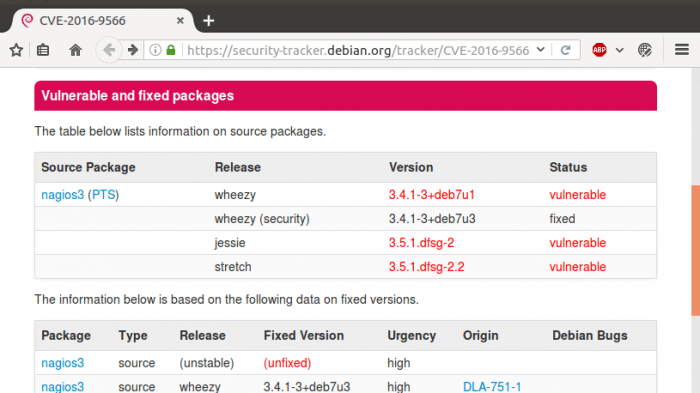This screenshot has width=700, height=393.
Task: Click the (unfixed) fixed version text
Action: point(287,363)
